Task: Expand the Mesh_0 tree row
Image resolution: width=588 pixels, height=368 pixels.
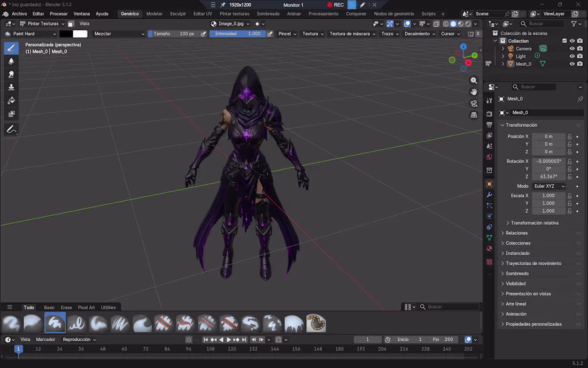Action: pyautogui.click(x=503, y=64)
